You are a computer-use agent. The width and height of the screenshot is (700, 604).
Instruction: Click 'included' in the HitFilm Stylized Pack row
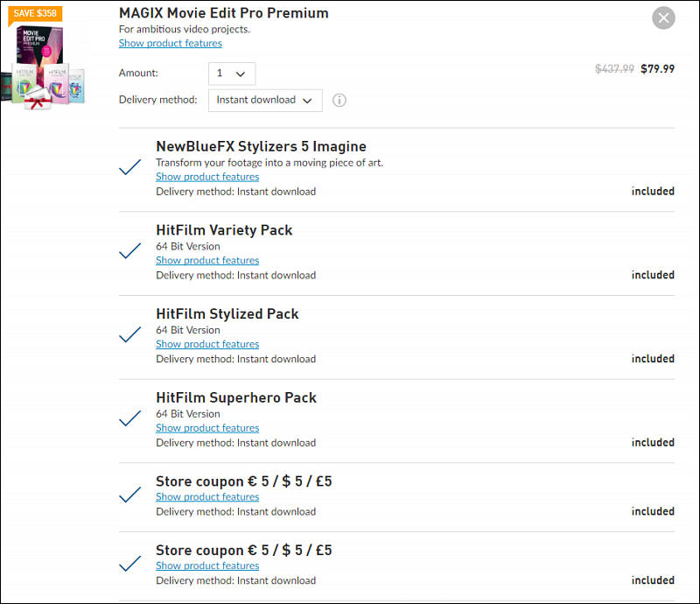click(x=653, y=359)
